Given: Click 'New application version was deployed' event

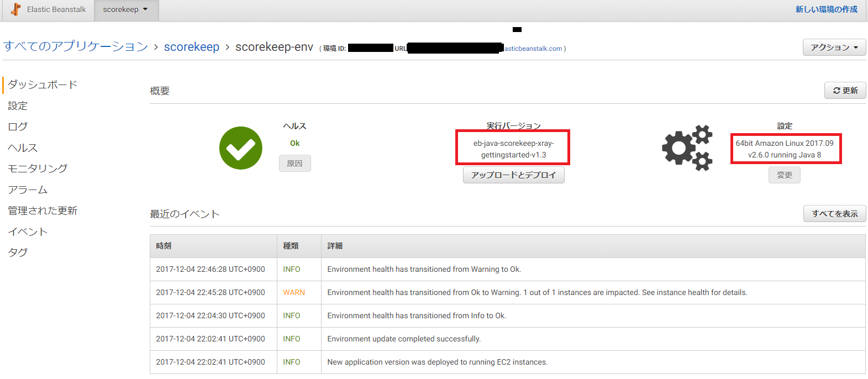Looking at the screenshot, I should (x=438, y=362).
